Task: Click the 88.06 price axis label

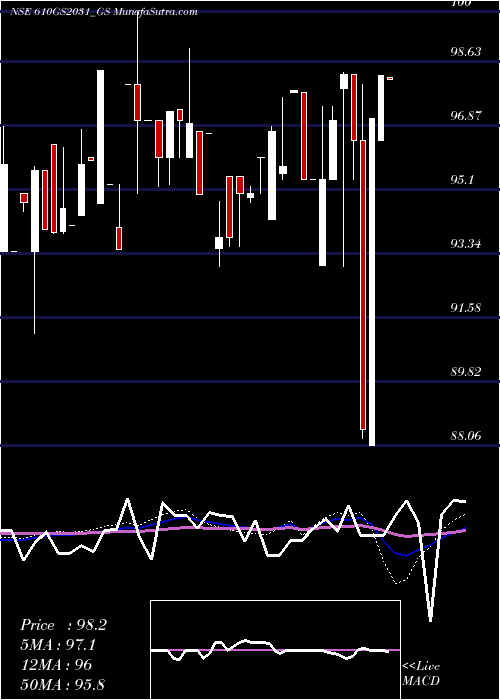Action: 466,435
